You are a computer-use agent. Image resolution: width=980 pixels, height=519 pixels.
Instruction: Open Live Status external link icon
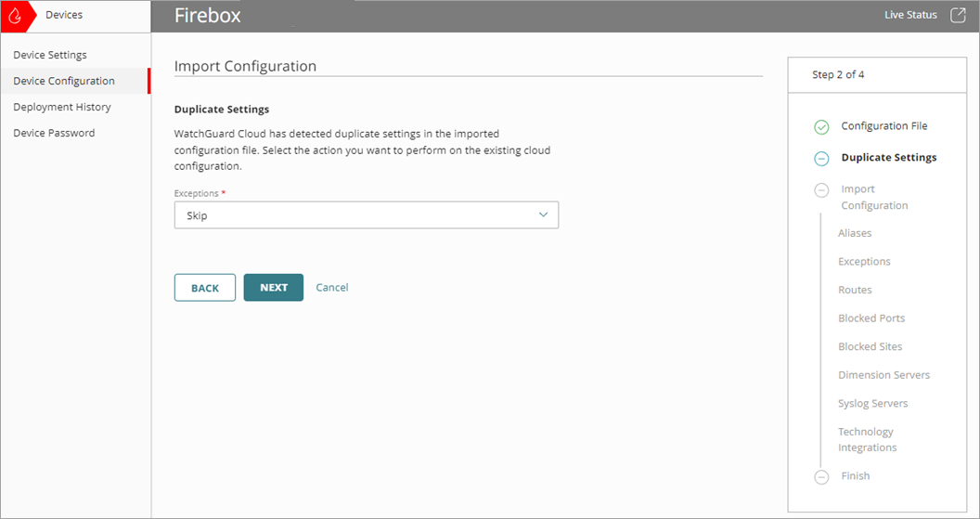[958, 15]
